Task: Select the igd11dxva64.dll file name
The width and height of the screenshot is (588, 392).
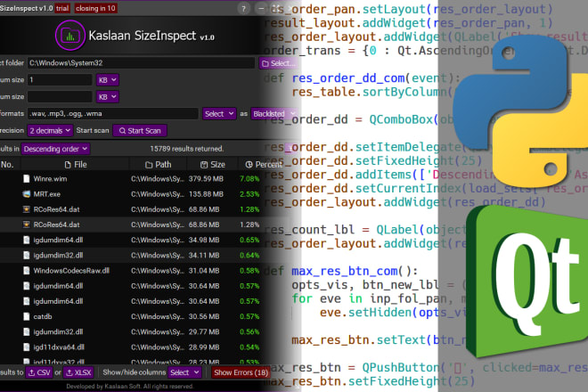Action: tap(59, 347)
